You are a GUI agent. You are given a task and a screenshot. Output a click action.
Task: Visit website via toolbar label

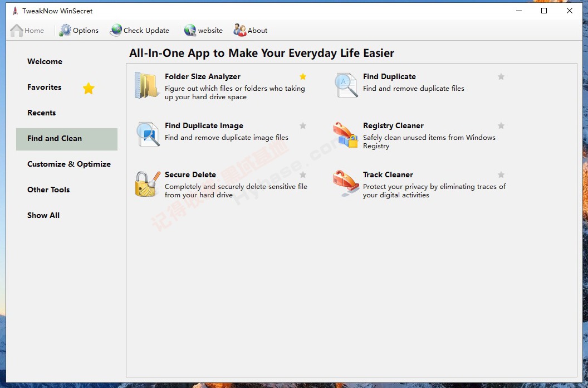[210, 31]
